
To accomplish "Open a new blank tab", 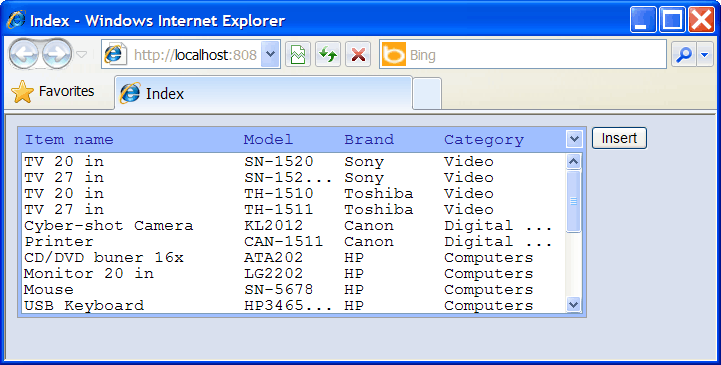I will 427,94.
